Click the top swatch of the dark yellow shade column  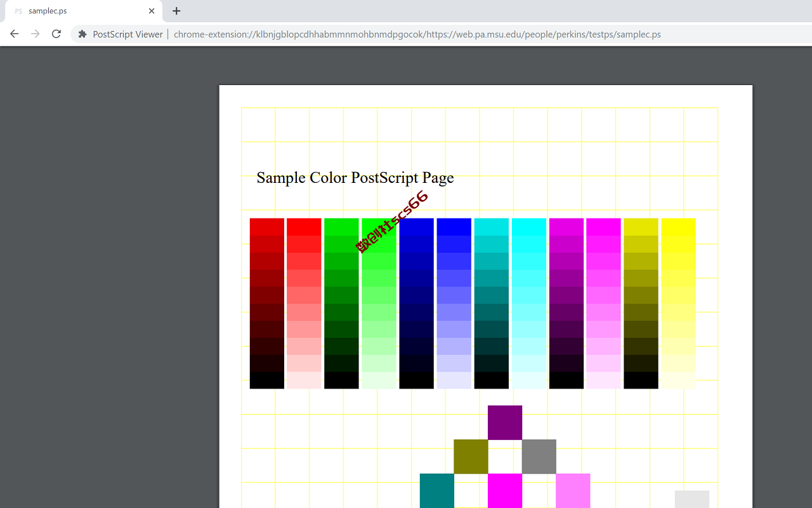coord(641,227)
